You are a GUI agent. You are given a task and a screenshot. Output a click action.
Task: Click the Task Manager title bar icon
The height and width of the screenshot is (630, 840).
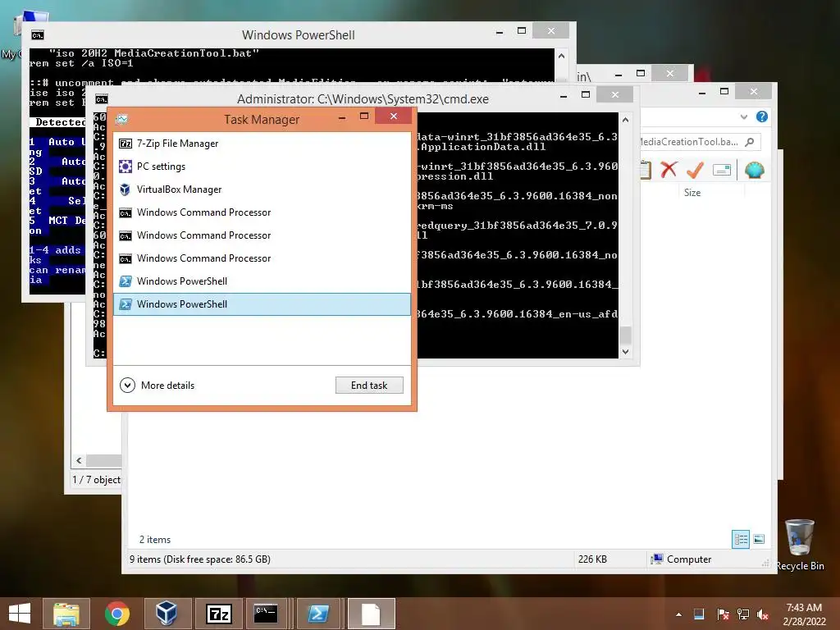(x=122, y=119)
